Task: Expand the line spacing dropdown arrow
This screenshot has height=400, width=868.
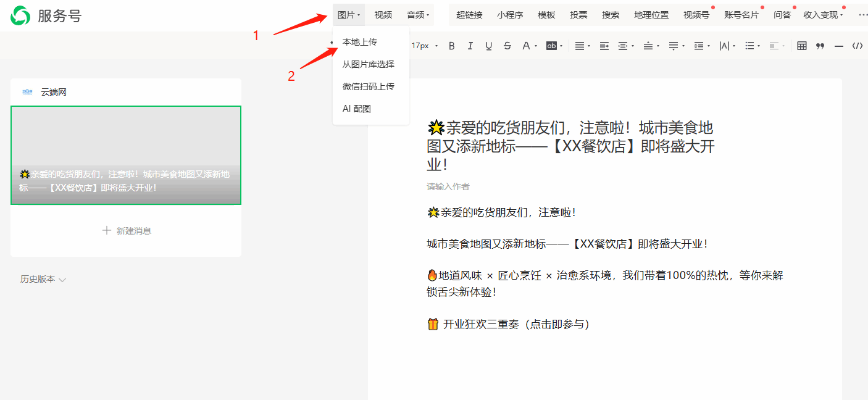Action: pos(707,46)
